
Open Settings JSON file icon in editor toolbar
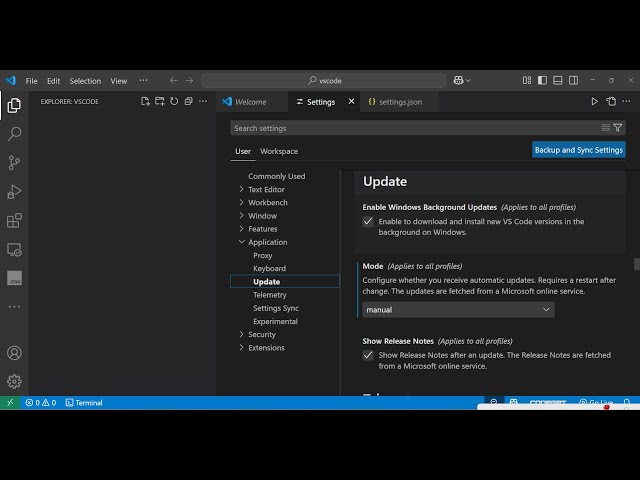[x=611, y=102]
